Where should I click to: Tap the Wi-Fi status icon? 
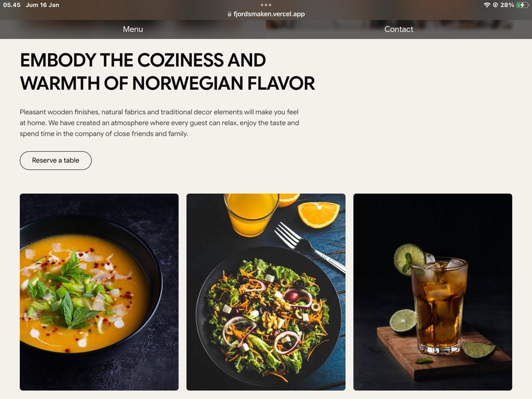coord(487,5)
